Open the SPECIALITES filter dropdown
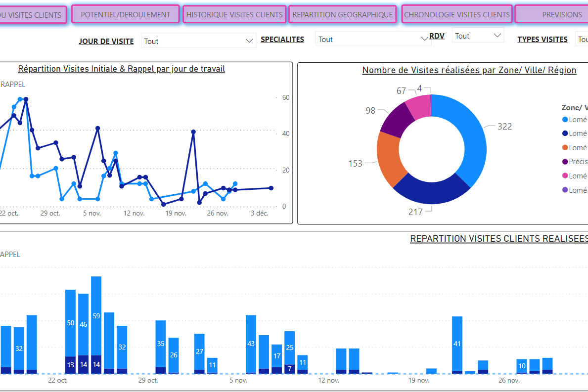The width and height of the screenshot is (588, 392). (x=424, y=39)
